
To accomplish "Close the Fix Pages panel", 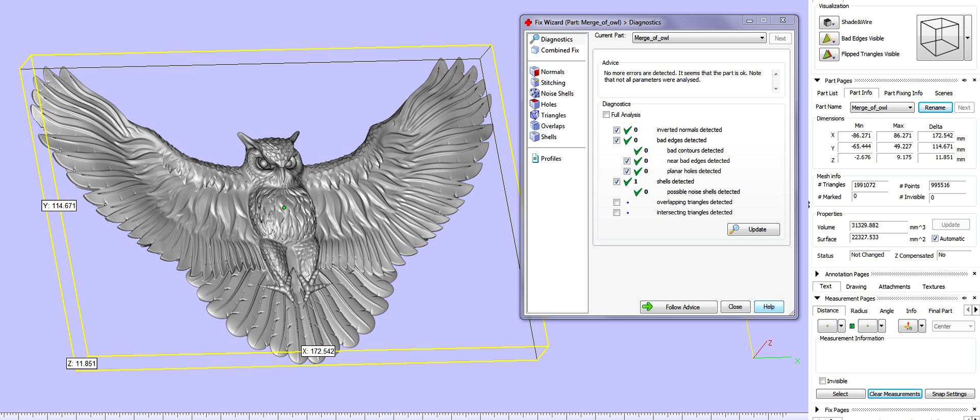I will [974, 409].
